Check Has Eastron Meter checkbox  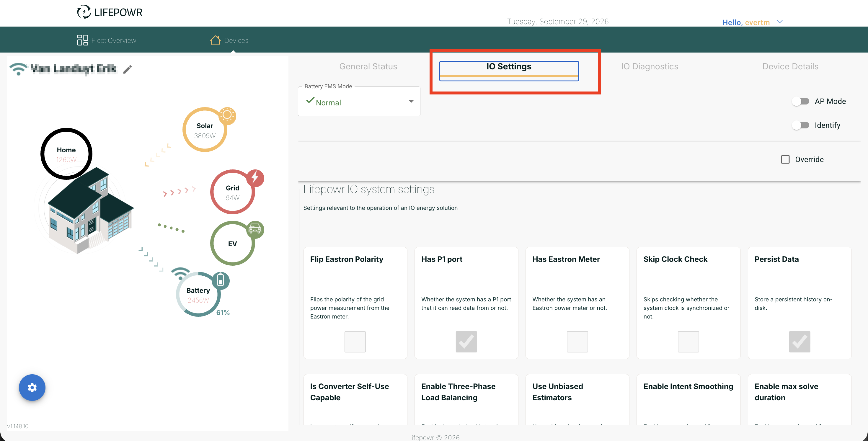coord(577,342)
